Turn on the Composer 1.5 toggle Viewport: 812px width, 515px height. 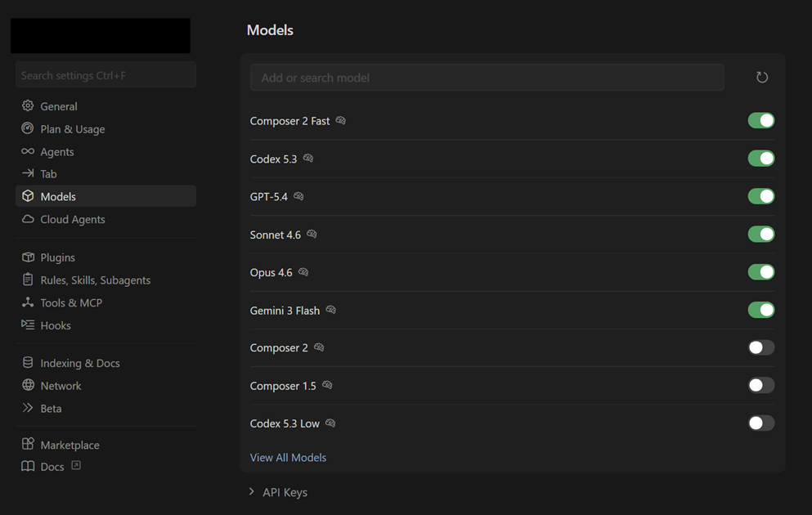click(760, 385)
